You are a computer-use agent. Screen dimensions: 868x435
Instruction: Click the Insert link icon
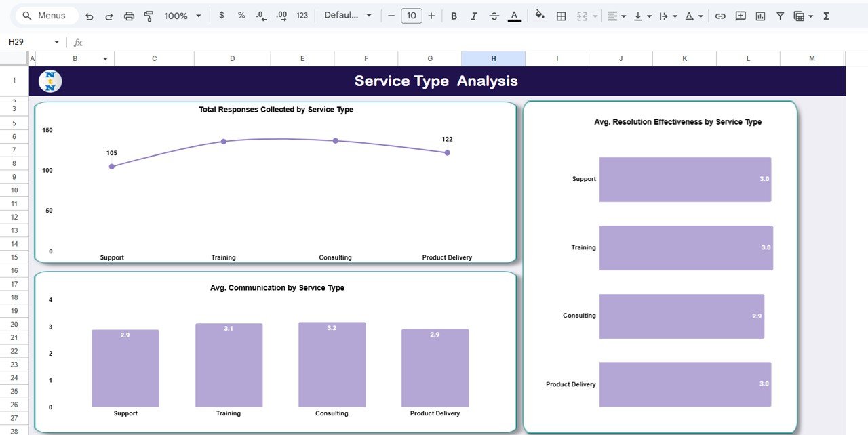tap(720, 15)
